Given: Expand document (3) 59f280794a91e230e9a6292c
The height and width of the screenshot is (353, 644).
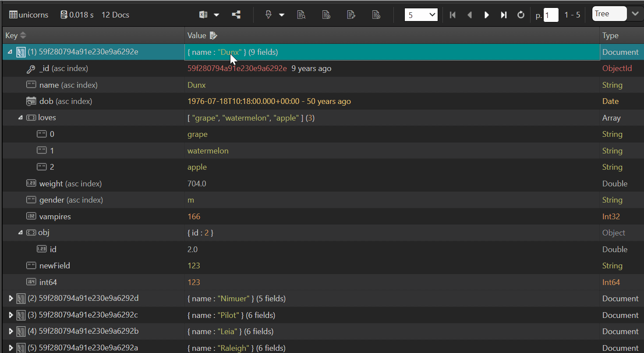Looking at the screenshot, I should point(11,315).
